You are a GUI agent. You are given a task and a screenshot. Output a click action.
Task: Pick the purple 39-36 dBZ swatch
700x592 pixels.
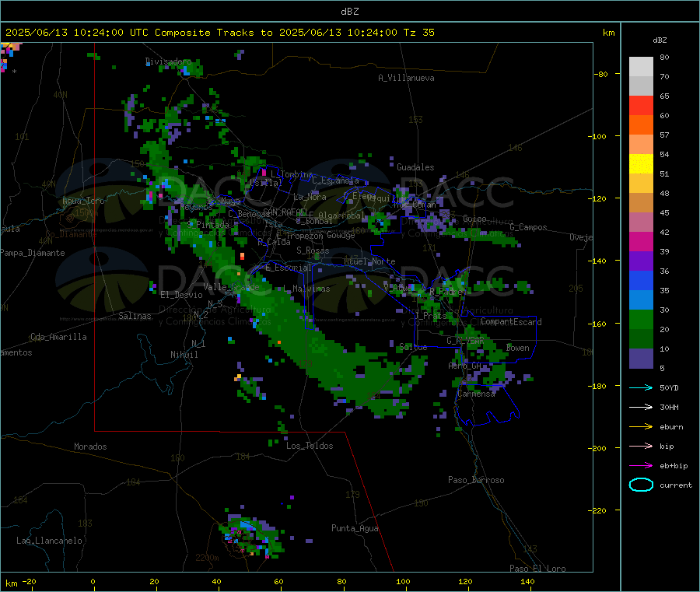coord(641,261)
